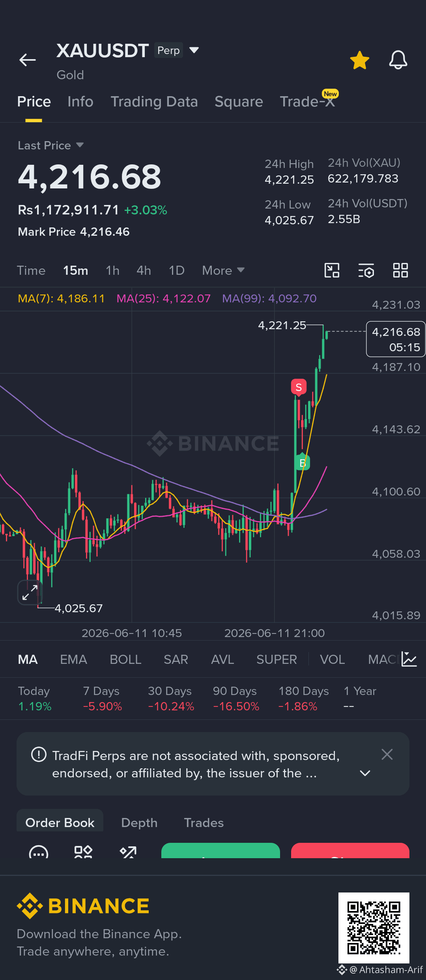Toggle the MACD sub-indicator

tap(383, 660)
